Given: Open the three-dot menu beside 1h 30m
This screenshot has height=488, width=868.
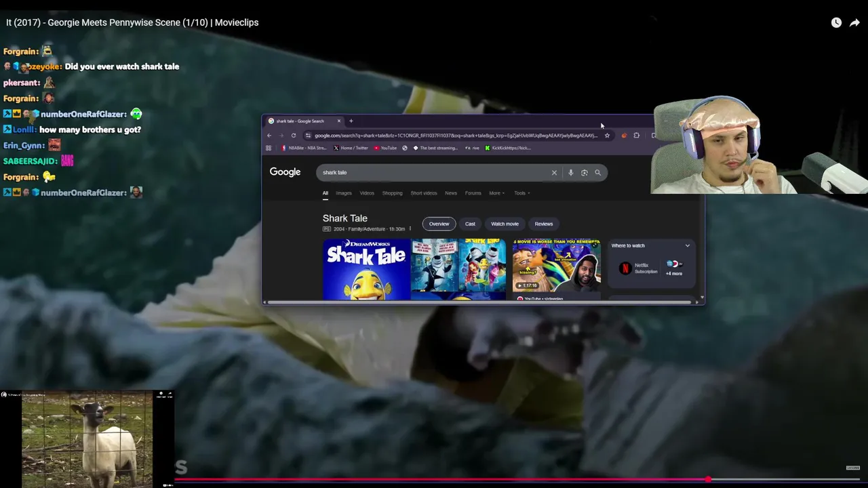Looking at the screenshot, I should (410, 229).
